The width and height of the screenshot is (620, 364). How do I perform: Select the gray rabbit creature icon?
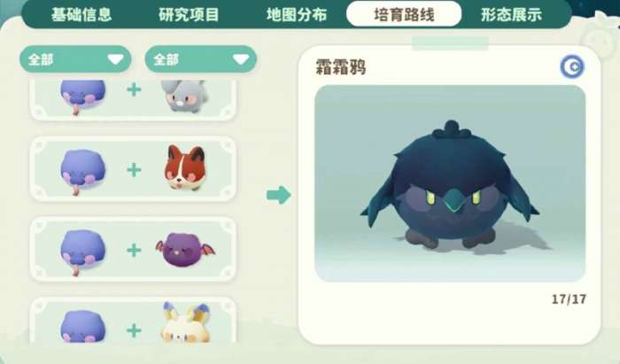pos(185,96)
